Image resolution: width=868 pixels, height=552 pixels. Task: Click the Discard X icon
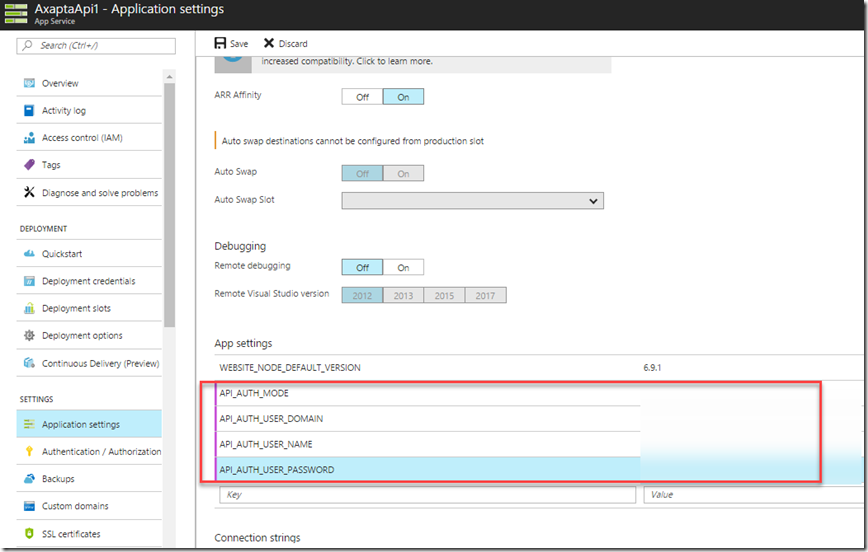click(x=269, y=43)
